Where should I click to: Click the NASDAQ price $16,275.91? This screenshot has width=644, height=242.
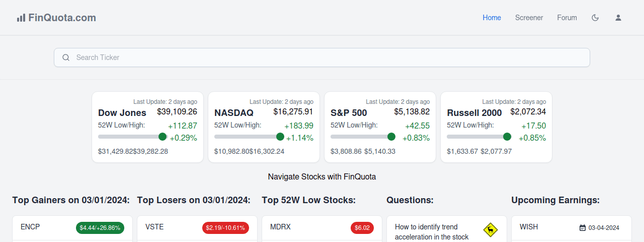point(293,111)
